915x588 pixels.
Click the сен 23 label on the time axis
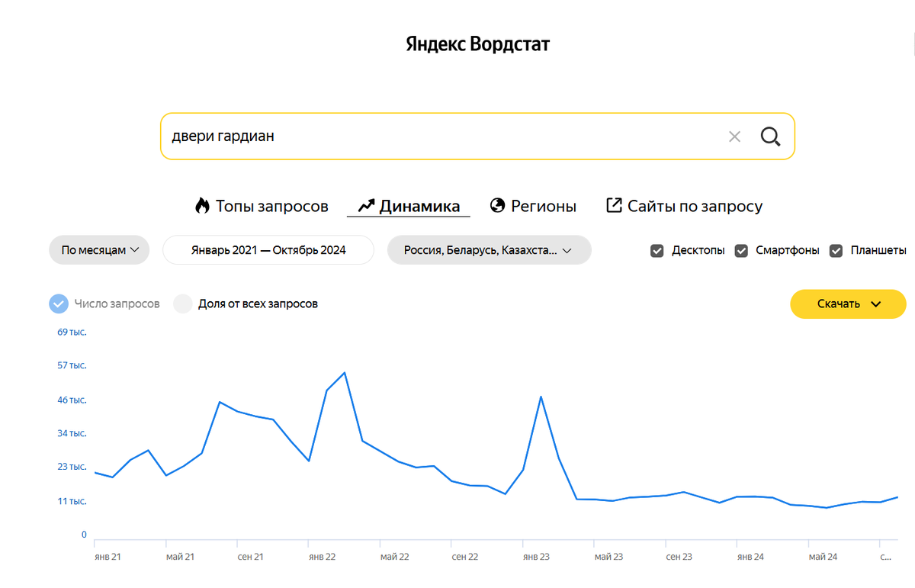click(679, 557)
